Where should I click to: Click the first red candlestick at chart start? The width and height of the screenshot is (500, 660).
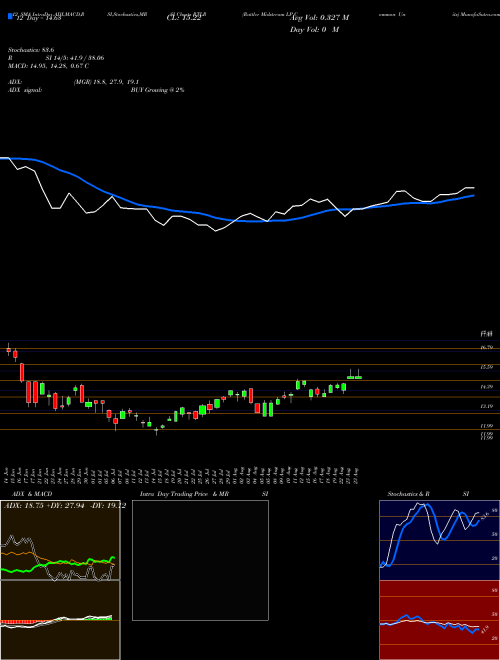pos(8,349)
